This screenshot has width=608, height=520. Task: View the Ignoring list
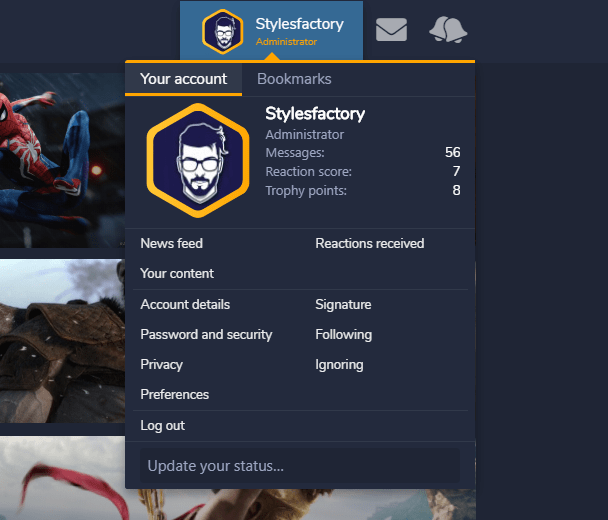pos(339,365)
